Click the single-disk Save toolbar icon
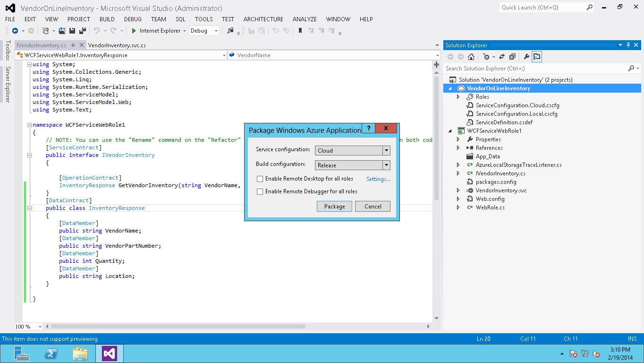 point(72,31)
